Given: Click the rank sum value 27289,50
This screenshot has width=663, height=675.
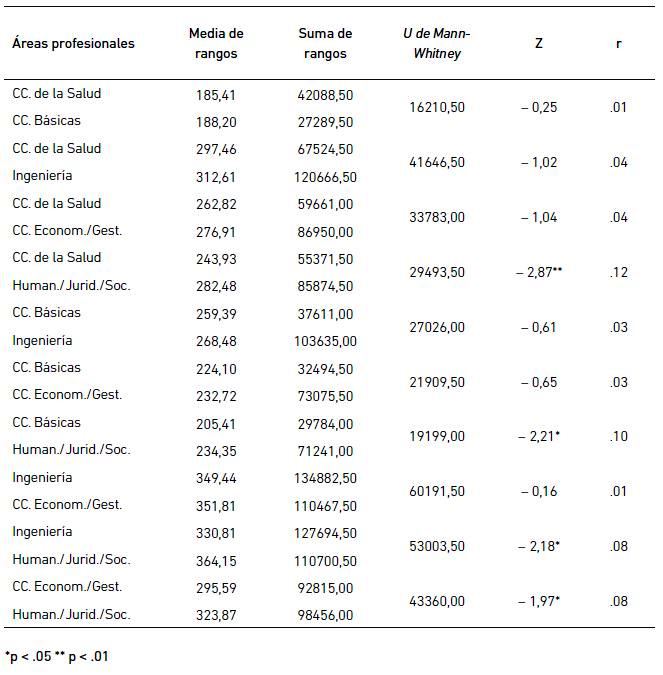Looking at the screenshot, I should click(326, 121).
